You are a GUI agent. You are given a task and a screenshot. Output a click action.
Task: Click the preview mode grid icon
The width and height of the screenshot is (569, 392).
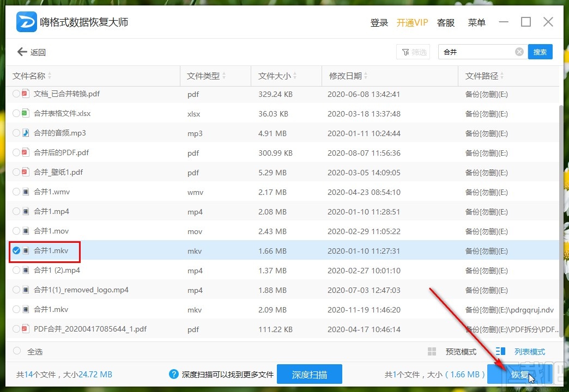point(432,351)
